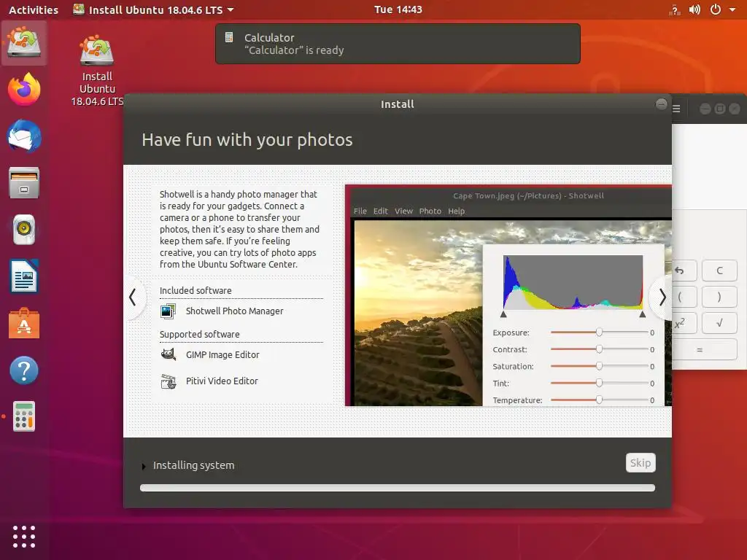Open Firefox from the dock

tap(24, 90)
